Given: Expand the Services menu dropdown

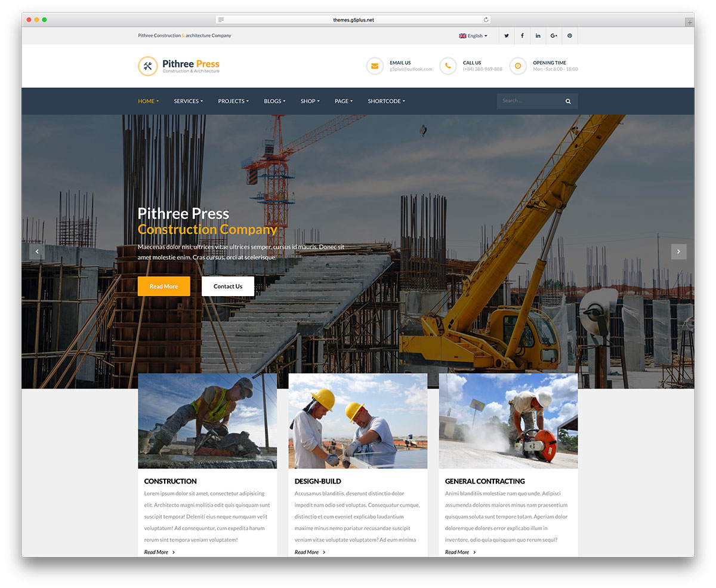Looking at the screenshot, I should 188,101.
